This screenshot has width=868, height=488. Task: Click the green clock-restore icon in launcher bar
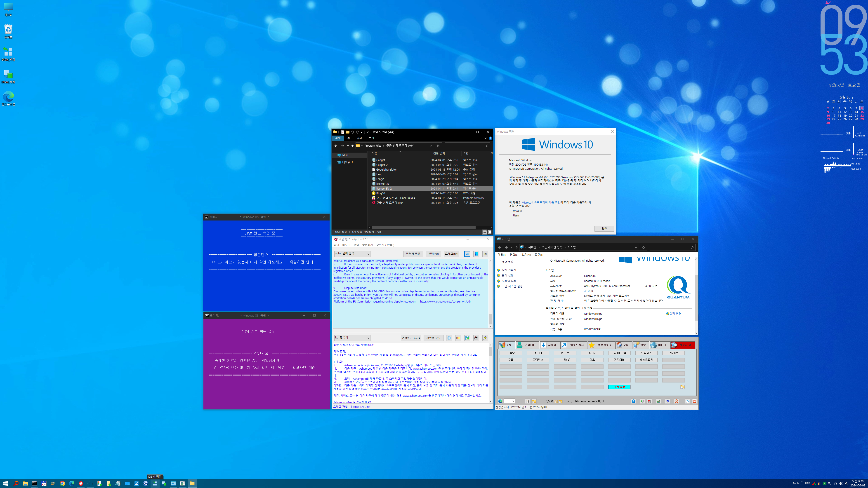point(642,401)
